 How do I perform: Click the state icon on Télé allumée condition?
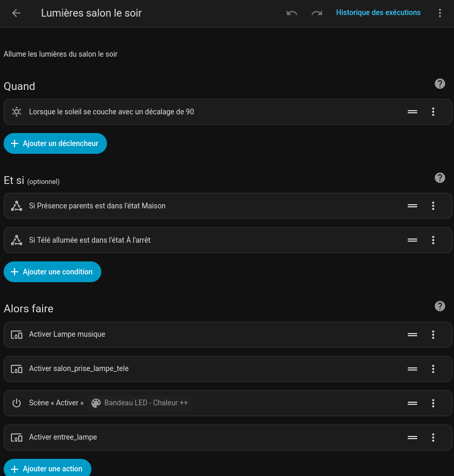(x=16, y=240)
